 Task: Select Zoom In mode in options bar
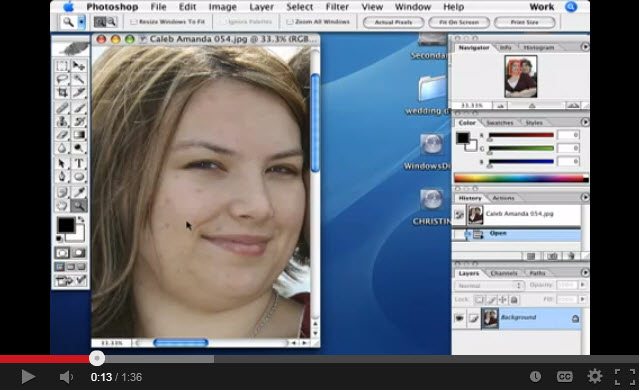click(99, 22)
